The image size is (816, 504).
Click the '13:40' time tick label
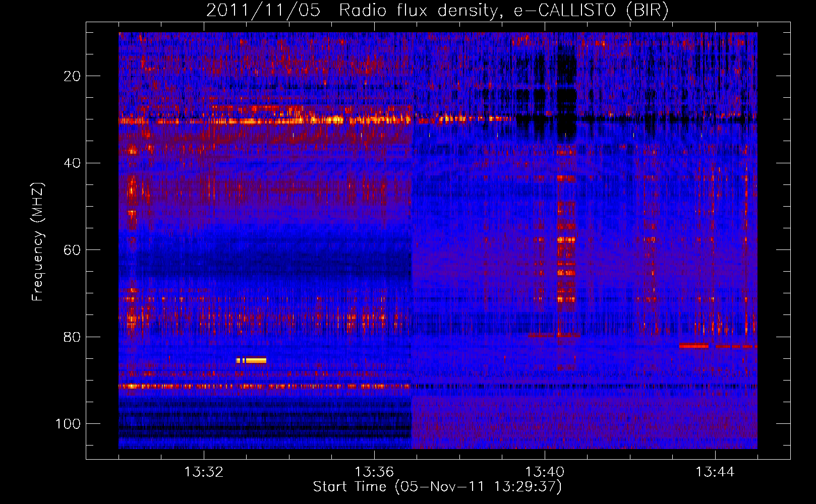[545, 472]
